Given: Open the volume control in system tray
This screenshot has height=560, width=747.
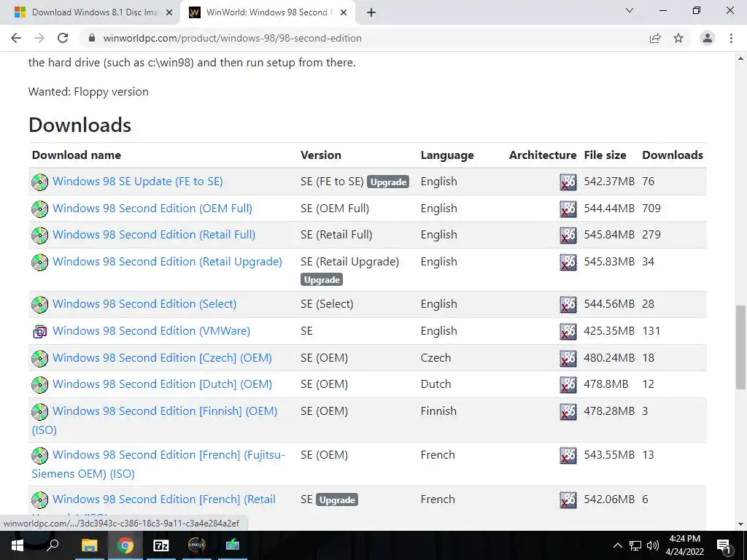Looking at the screenshot, I should pyautogui.click(x=653, y=545).
